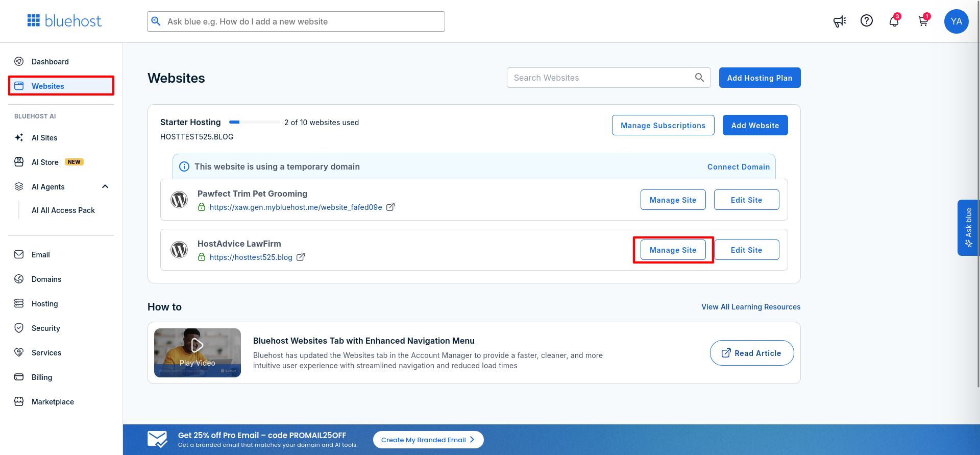The image size is (980, 455).
Task: Open the https://hosttest525.blog link
Action: click(251, 257)
